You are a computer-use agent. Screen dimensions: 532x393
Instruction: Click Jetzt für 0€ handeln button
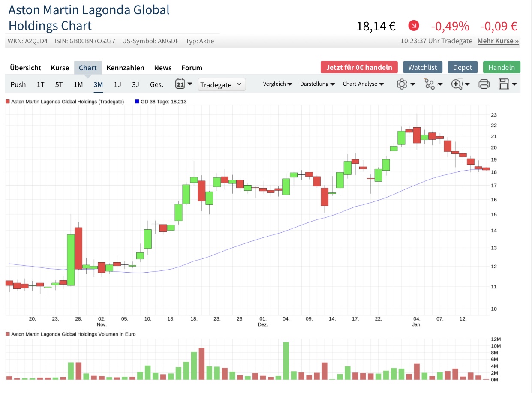click(359, 67)
